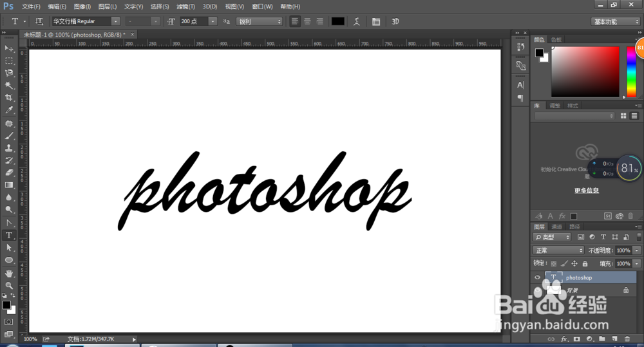Switch to the 路径 tab

574,227
